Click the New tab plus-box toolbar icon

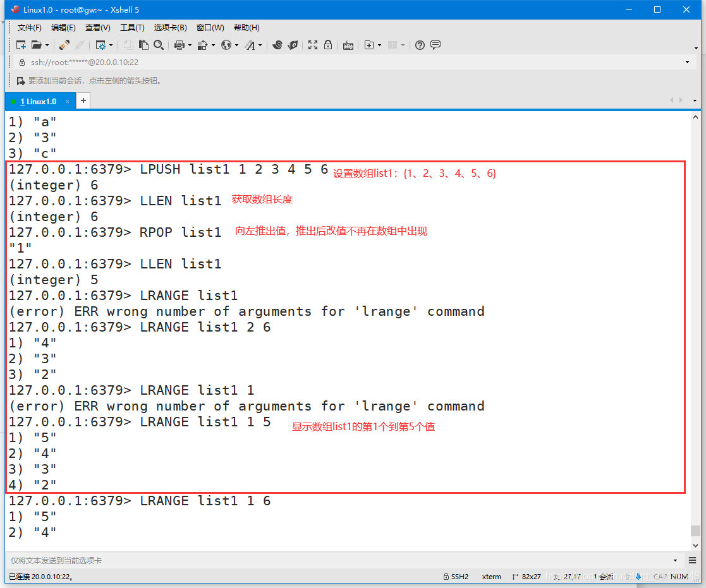coord(368,45)
